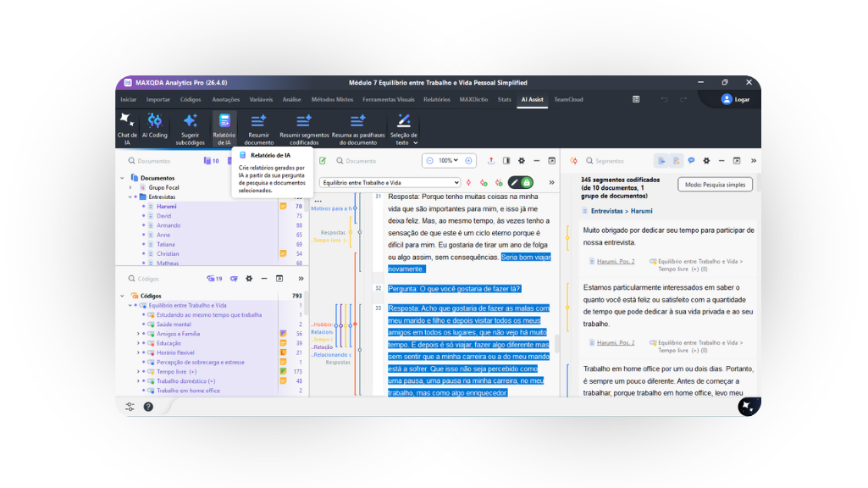Toggle the document sidebar view icon

pyautogui.click(x=506, y=161)
